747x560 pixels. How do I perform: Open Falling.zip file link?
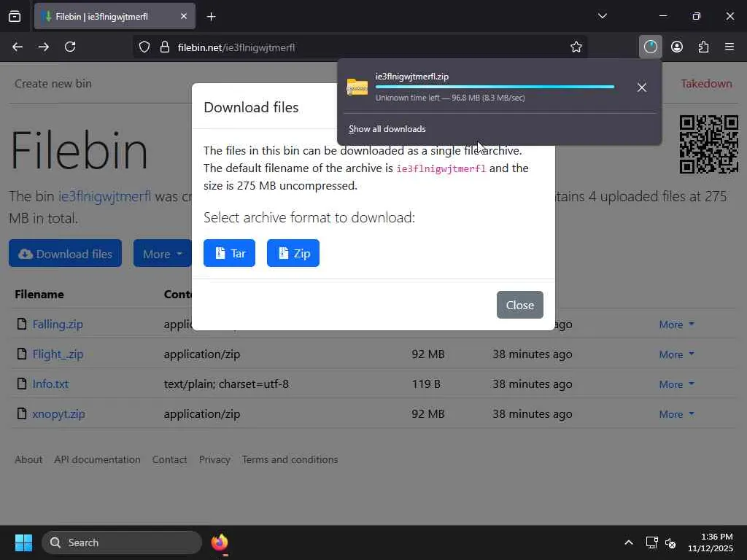coord(57,324)
